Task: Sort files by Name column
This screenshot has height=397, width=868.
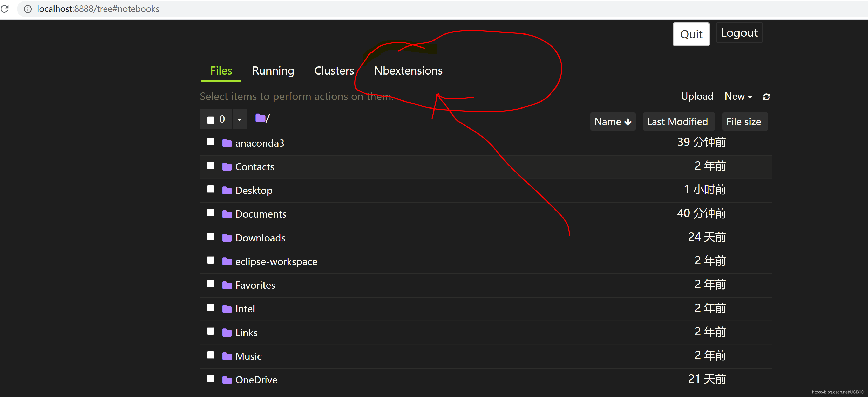Action: (x=612, y=122)
